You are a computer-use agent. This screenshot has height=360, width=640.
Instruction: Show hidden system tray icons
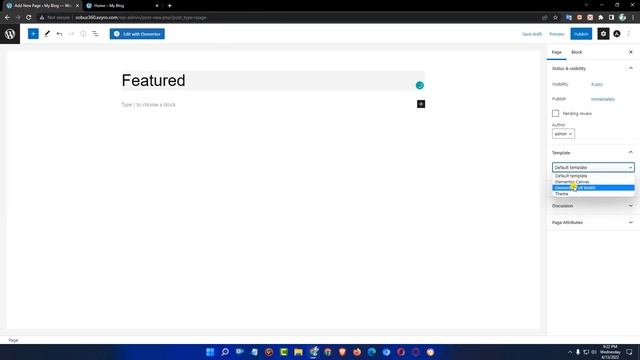(570, 352)
